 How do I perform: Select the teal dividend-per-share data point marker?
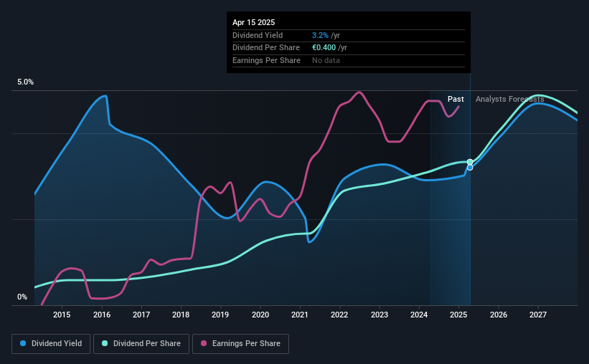pos(470,162)
